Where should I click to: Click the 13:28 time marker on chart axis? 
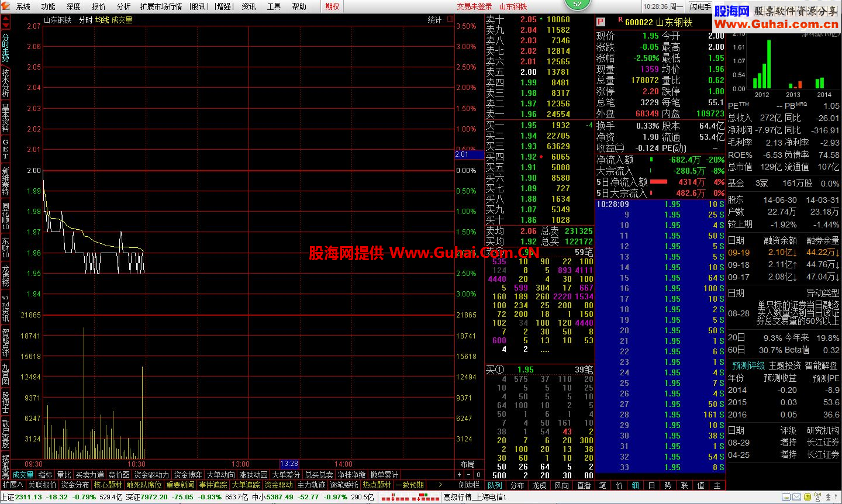pyautogui.click(x=289, y=464)
